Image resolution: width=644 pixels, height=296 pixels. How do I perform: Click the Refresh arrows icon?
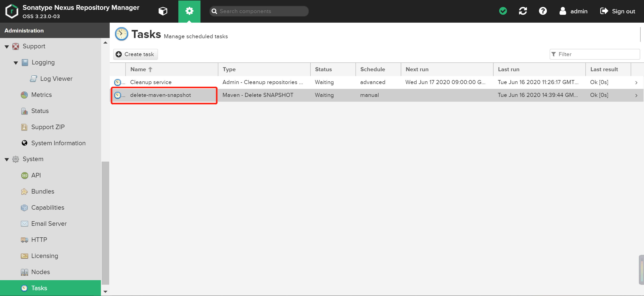pyautogui.click(x=523, y=11)
